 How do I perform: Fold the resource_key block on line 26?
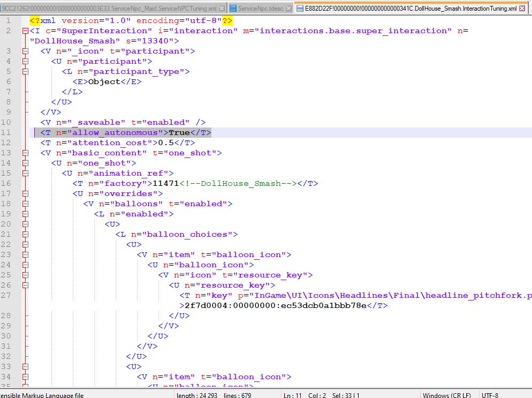point(25,286)
